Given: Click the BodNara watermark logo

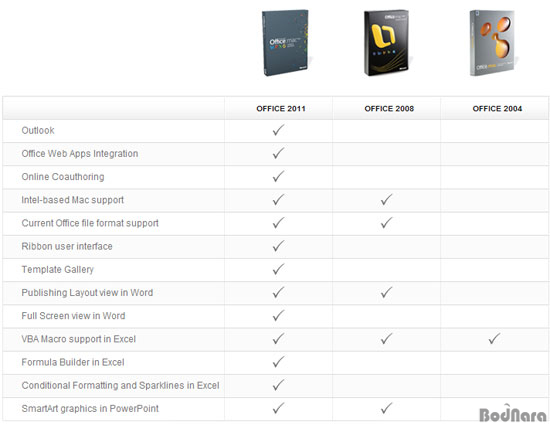Looking at the screenshot, I should coord(512,413).
